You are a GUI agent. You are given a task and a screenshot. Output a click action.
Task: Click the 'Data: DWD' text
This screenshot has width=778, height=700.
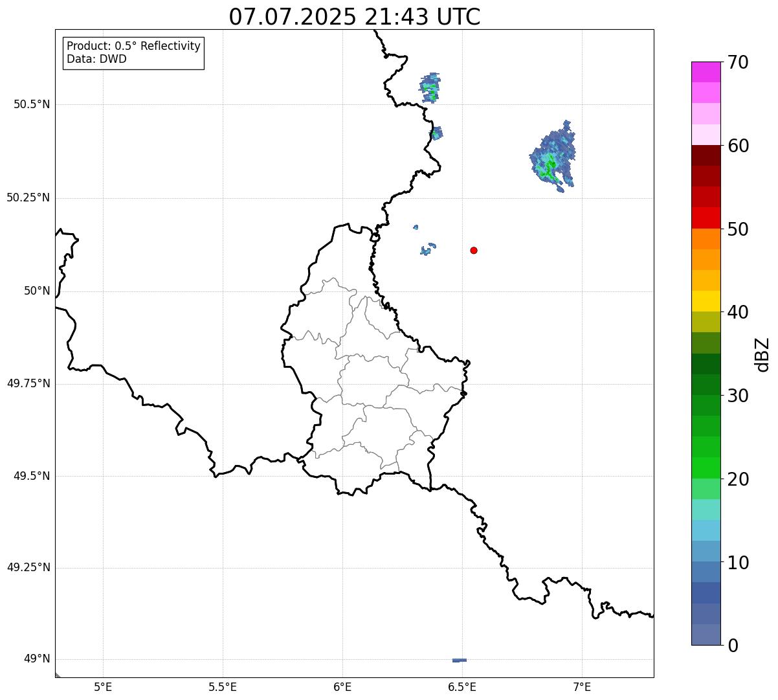pyautogui.click(x=96, y=59)
